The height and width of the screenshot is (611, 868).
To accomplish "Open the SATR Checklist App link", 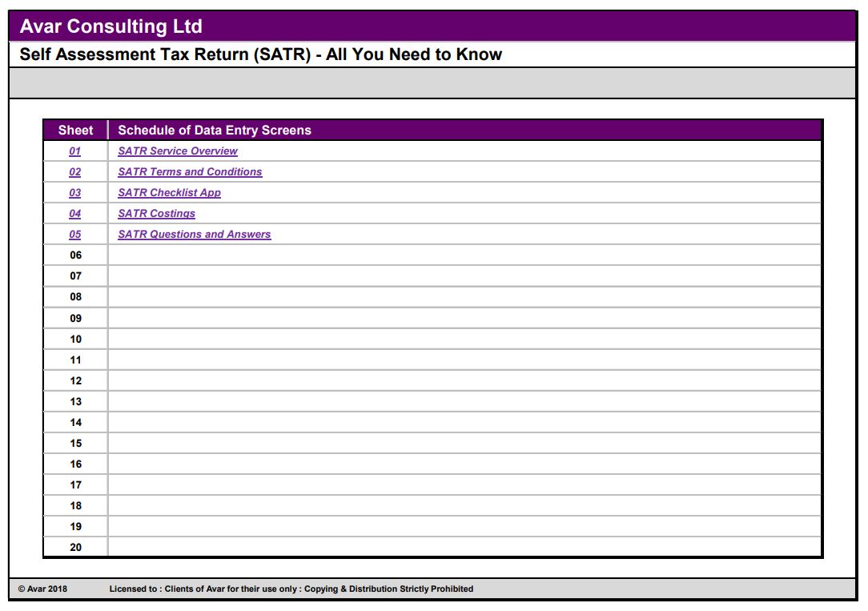I will tap(170, 193).
